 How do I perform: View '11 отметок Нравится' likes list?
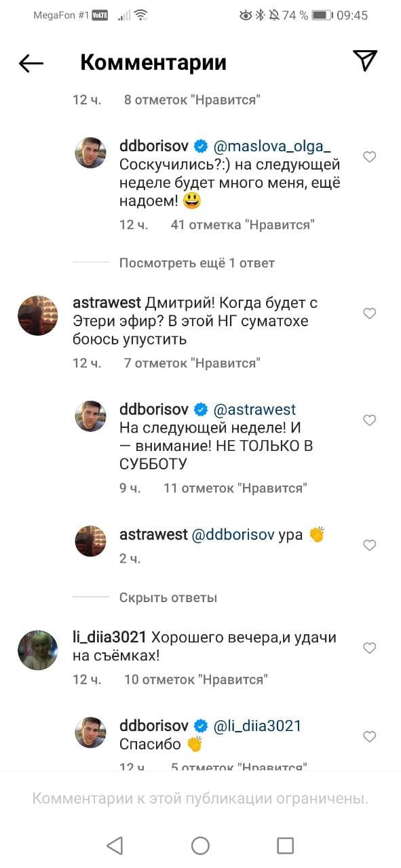click(x=235, y=488)
